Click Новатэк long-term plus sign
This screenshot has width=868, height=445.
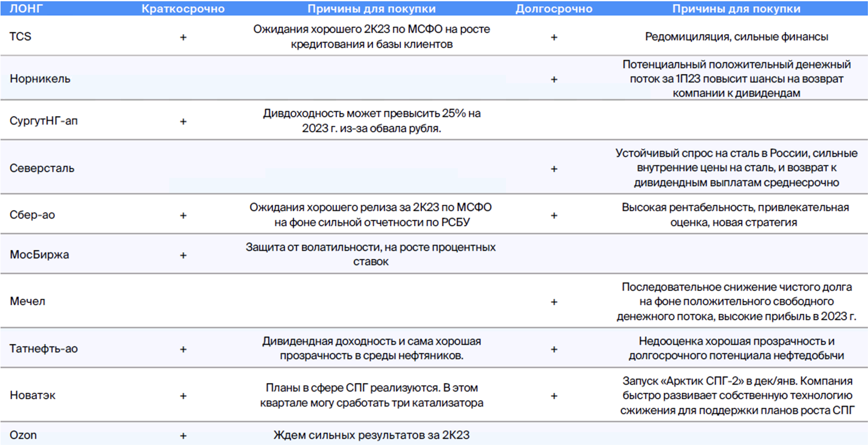(554, 396)
